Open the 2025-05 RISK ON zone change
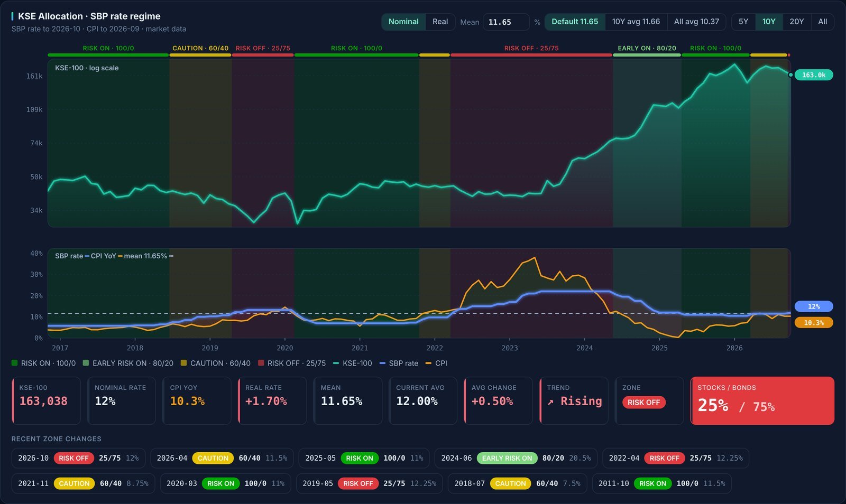Screen dimensions: 846x504 click(364, 458)
